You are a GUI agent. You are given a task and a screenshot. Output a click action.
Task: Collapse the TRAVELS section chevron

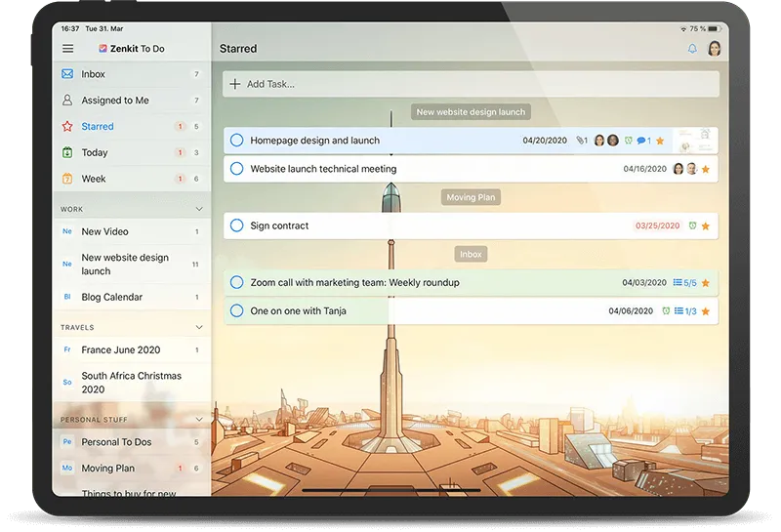click(199, 327)
